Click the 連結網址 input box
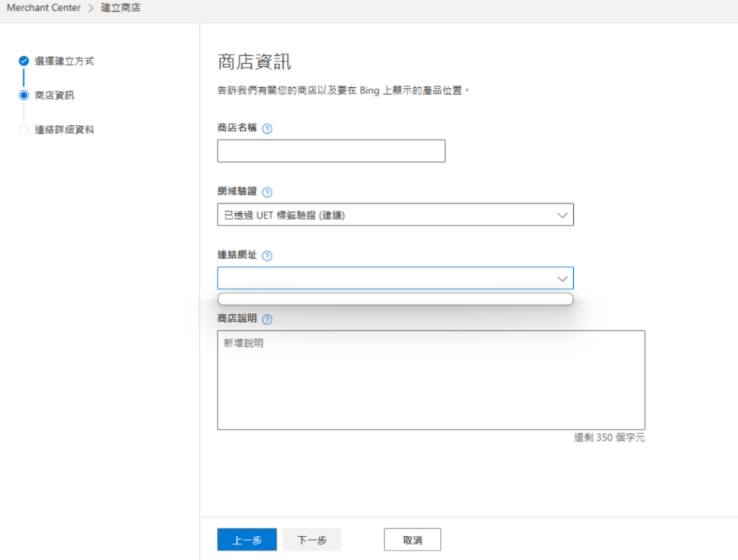Viewport: 738px width, 560px height. point(395,278)
